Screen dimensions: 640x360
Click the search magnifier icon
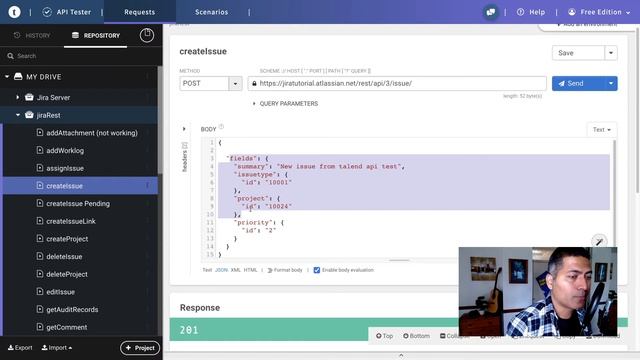coord(11,56)
